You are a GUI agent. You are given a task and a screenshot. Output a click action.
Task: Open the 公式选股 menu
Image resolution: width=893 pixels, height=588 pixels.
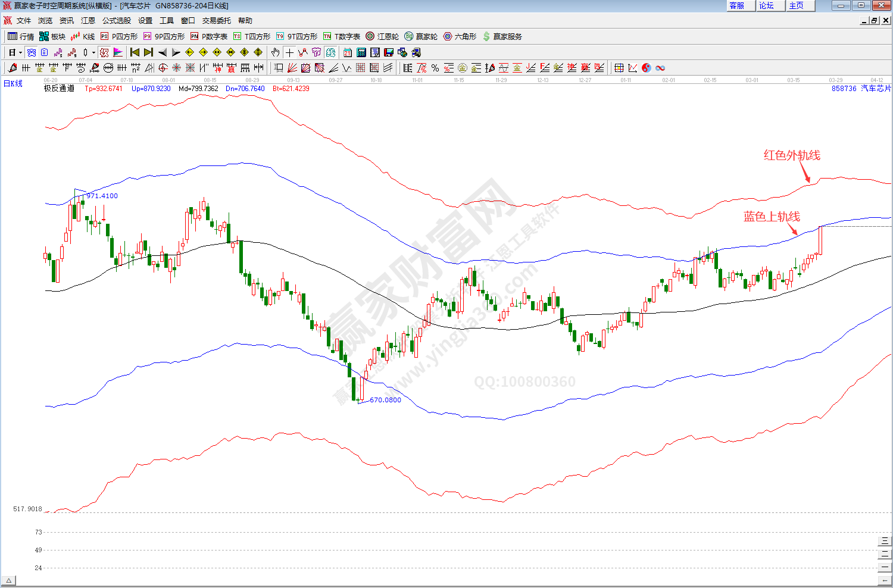[x=116, y=20]
